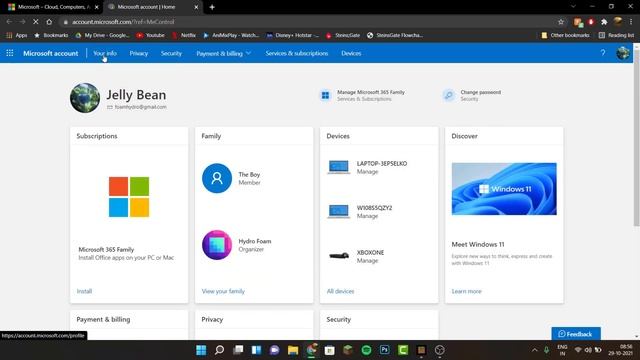Open a new browser tab

pos(212,7)
